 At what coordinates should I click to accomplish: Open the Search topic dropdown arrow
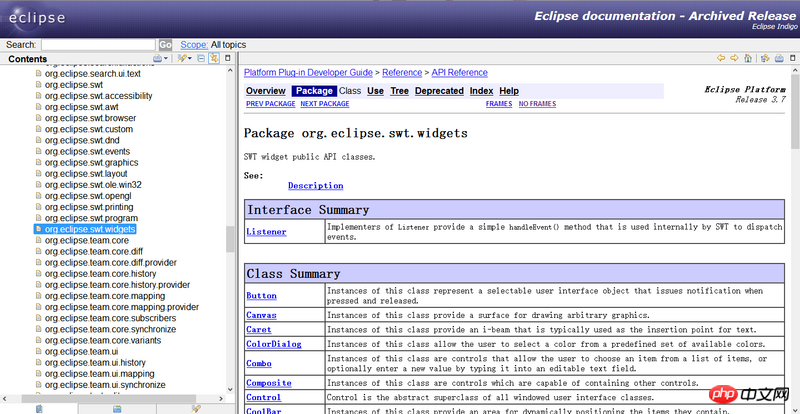190,59
